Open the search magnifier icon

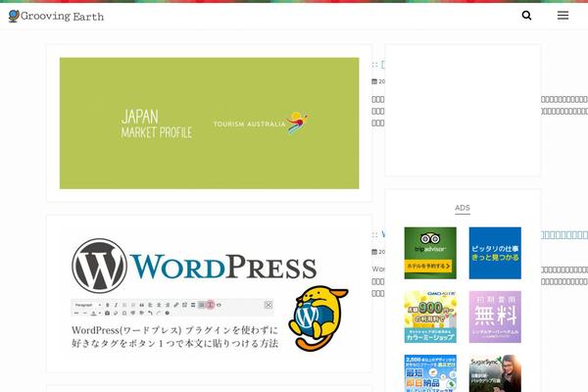[527, 16]
